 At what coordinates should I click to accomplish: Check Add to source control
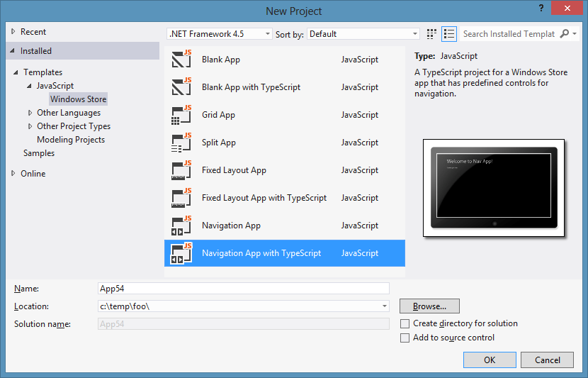(x=405, y=338)
